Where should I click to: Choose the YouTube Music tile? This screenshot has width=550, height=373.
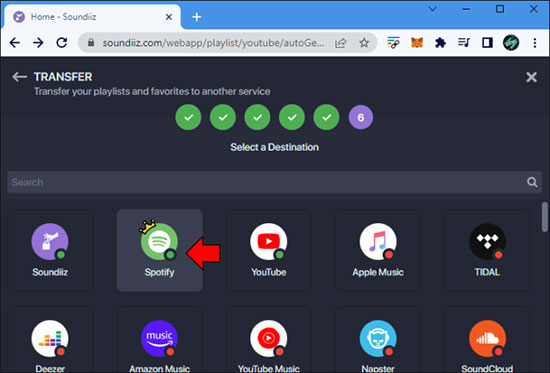(x=269, y=340)
